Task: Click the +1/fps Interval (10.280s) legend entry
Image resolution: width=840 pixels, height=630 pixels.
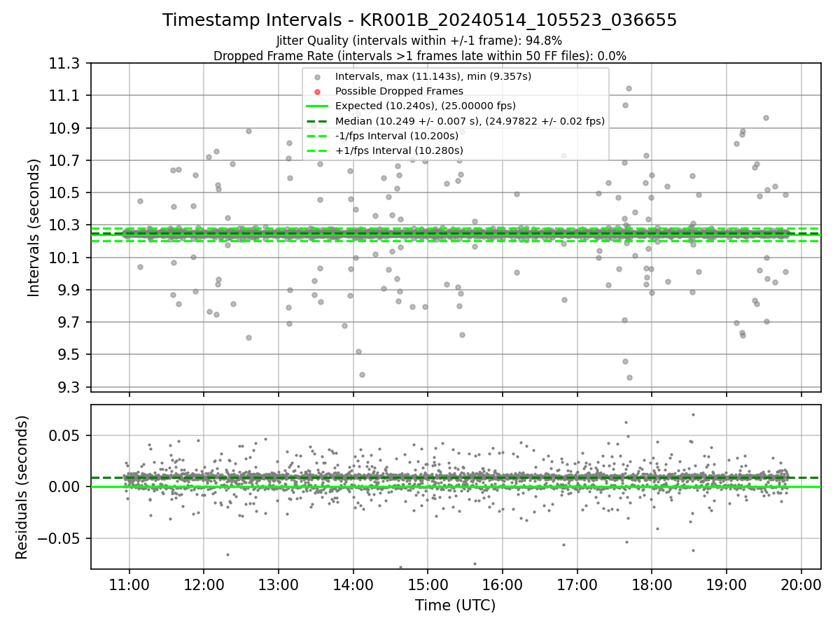Action: [x=399, y=150]
